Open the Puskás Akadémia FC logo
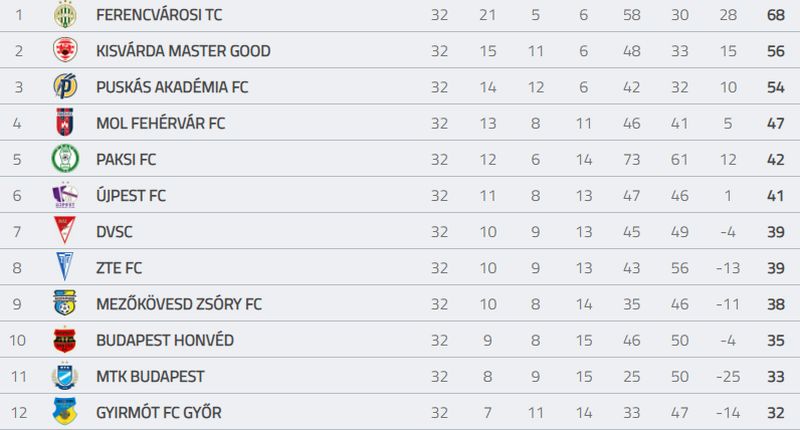The height and width of the screenshot is (430, 800). [65, 86]
